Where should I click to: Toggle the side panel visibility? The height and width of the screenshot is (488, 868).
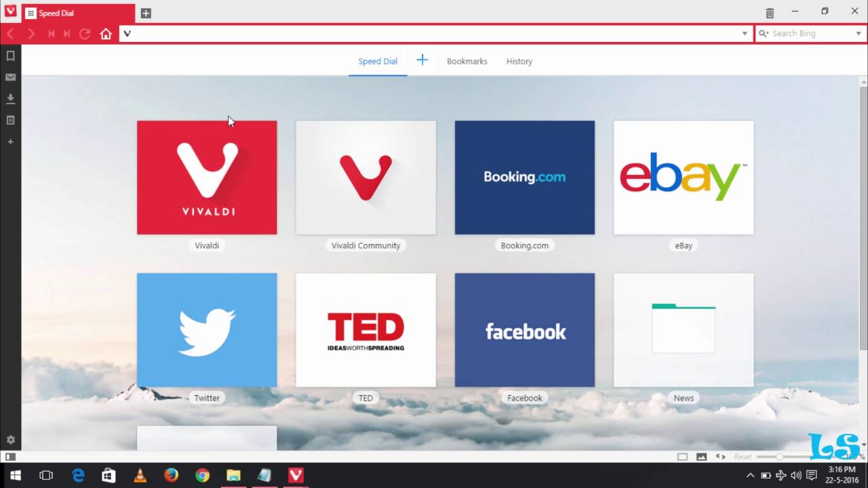[10, 457]
